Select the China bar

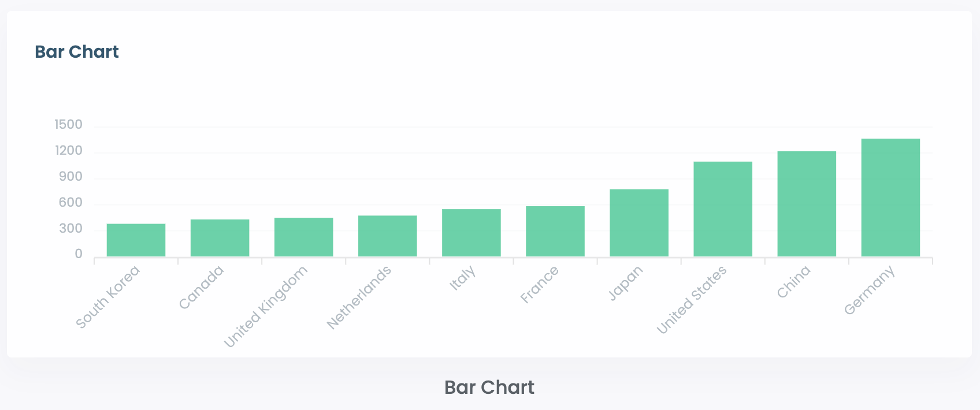point(807,204)
